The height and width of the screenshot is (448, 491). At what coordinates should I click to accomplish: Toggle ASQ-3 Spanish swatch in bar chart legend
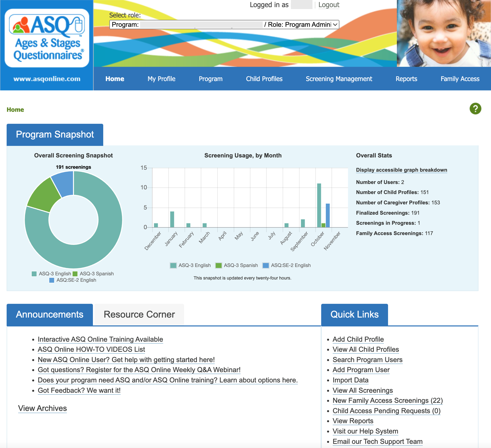coord(219,265)
